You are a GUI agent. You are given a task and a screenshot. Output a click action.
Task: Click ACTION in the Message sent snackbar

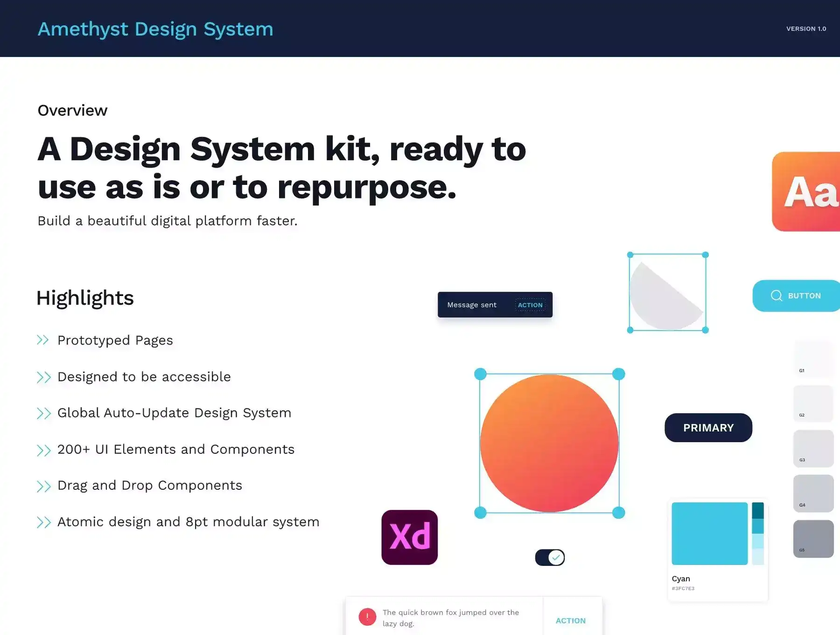(530, 305)
